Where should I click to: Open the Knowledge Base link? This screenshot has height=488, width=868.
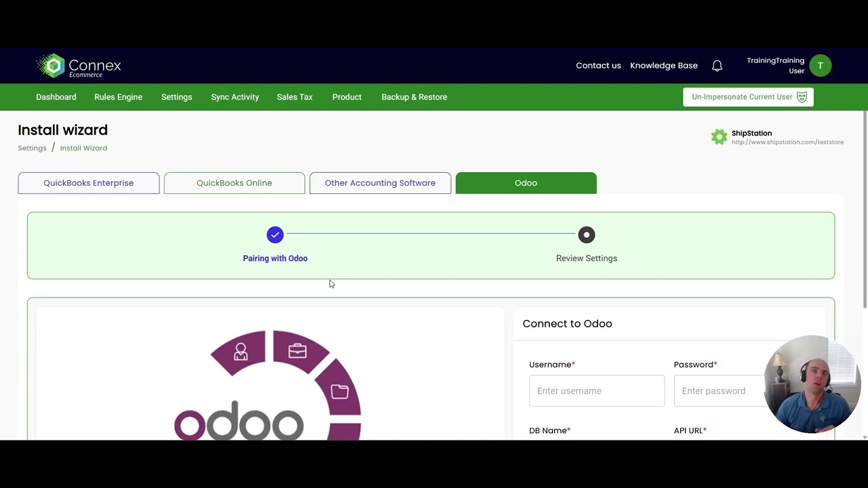pos(664,66)
